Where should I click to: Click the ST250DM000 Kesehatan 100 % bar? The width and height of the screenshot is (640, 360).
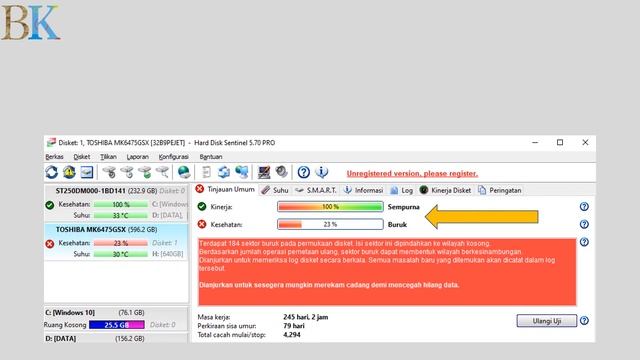coord(121,204)
